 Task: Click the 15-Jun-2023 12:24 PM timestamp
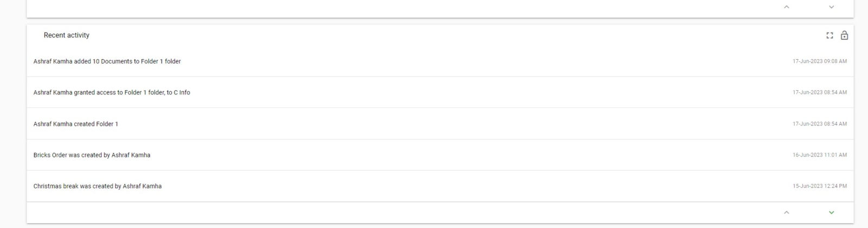coord(820,186)
